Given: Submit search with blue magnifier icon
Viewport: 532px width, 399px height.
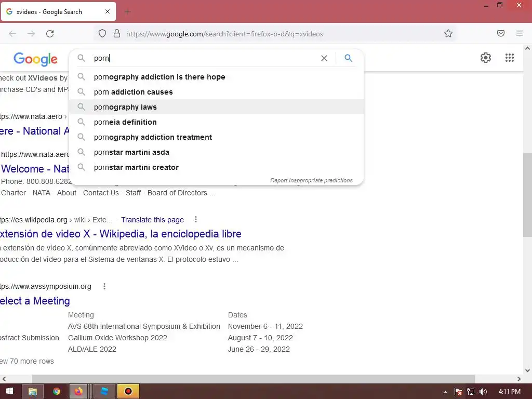Looking at the screenshot, I should [x=348, y=58].
